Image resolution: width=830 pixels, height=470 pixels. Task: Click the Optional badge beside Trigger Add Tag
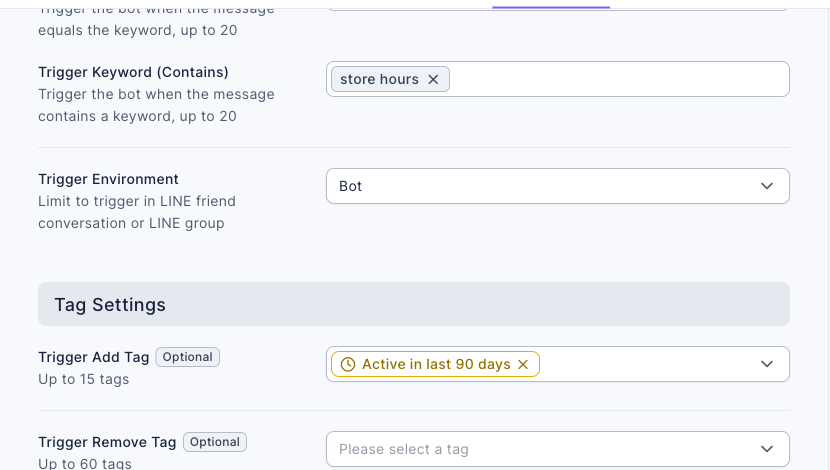187,357
